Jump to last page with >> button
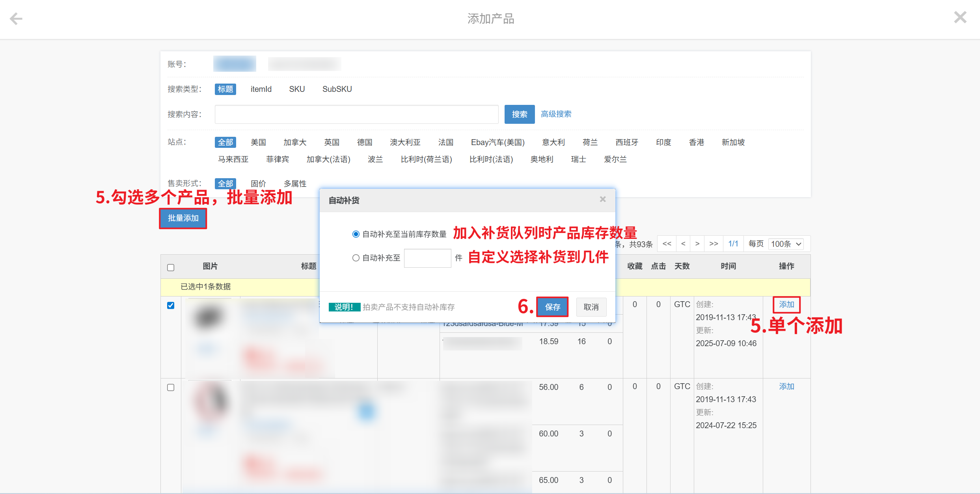The height and width of the screenshot is (494, 980). 714,244
